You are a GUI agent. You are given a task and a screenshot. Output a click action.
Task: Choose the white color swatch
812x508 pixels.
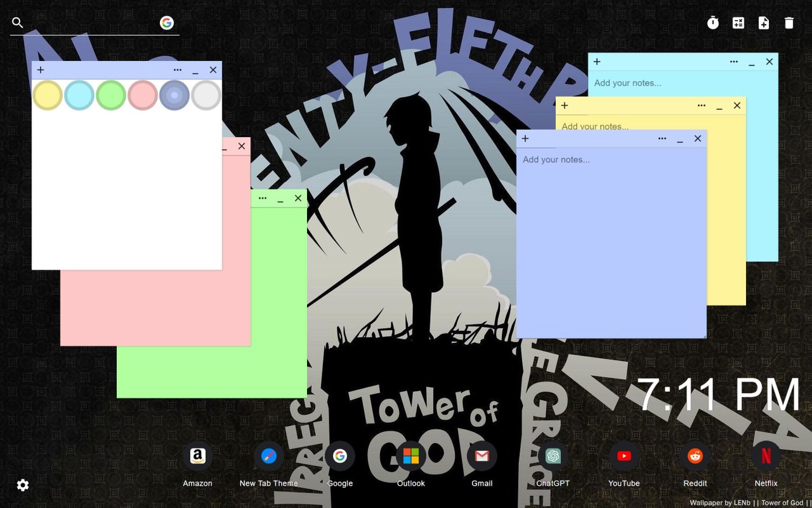206,95
